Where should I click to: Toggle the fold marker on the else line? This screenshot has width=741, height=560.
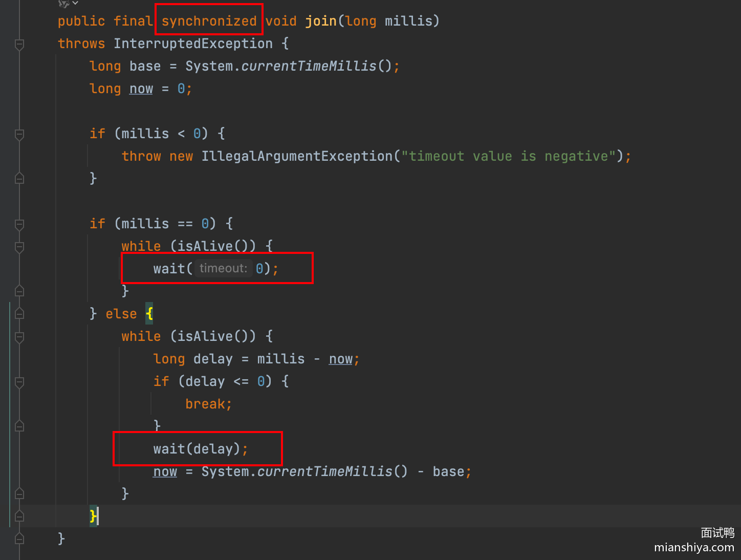coord(19,314)
